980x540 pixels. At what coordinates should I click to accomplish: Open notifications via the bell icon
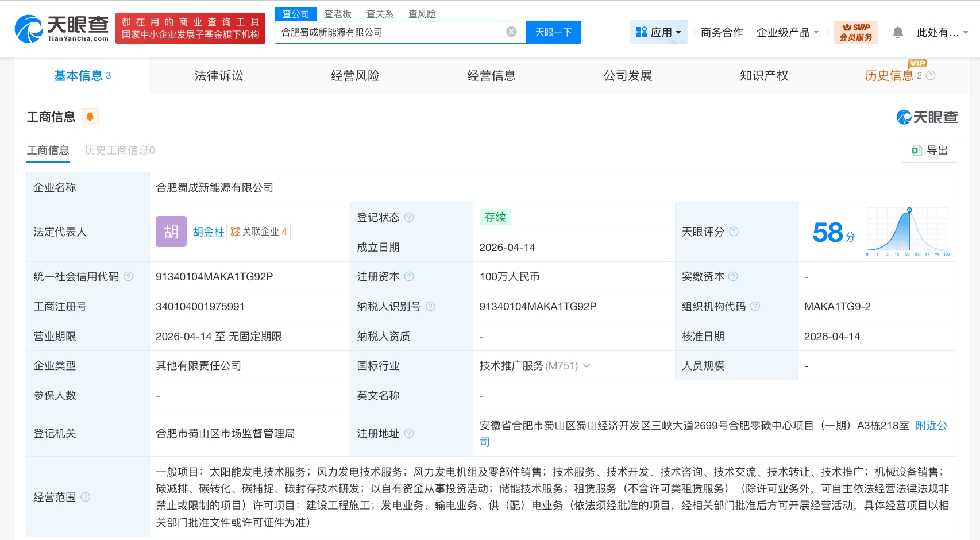tap(897, 32)
